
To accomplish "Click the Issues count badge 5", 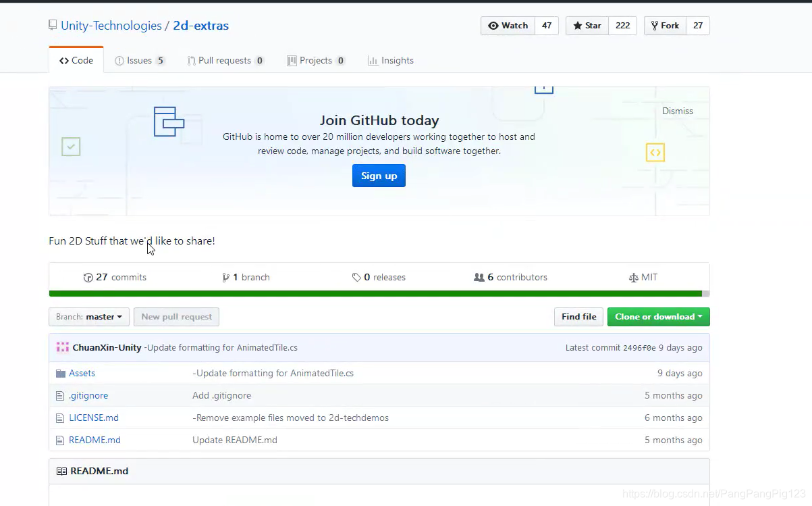I will (160, 61).
